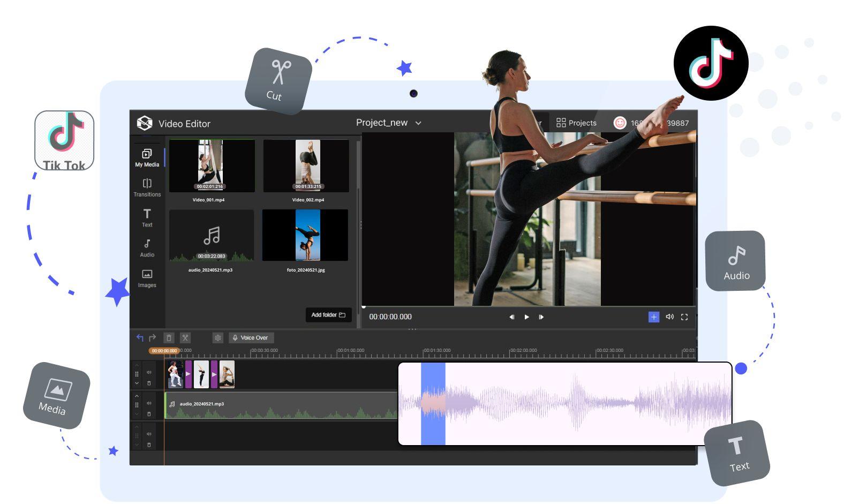Redo the last action
This screenshot has height=504, width=844.
(x=153, y=337)
